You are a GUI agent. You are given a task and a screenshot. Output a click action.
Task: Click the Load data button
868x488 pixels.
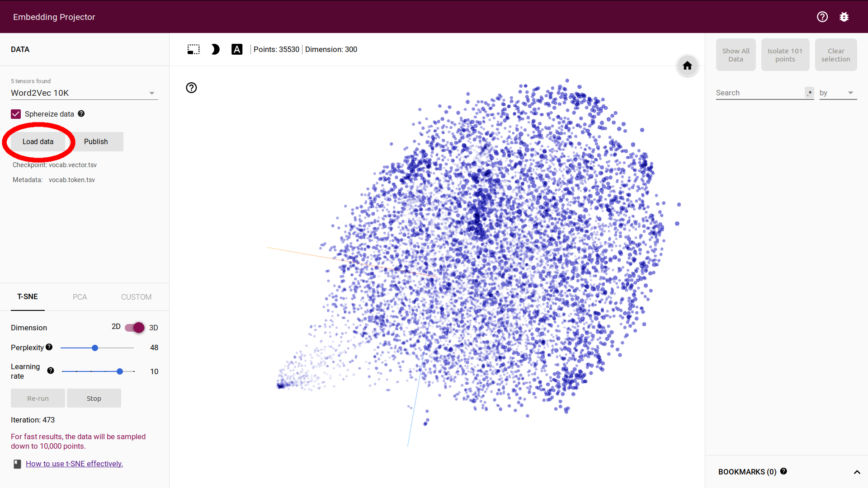(x=38, y=141)
